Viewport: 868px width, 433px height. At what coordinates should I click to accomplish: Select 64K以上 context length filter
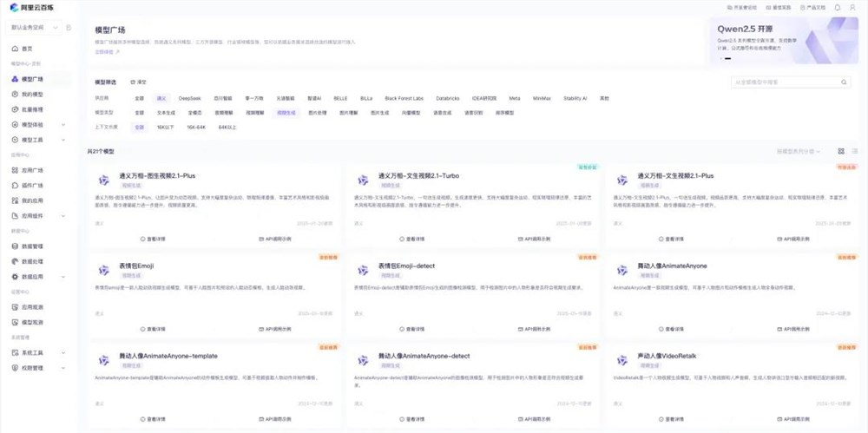(227, 127)
